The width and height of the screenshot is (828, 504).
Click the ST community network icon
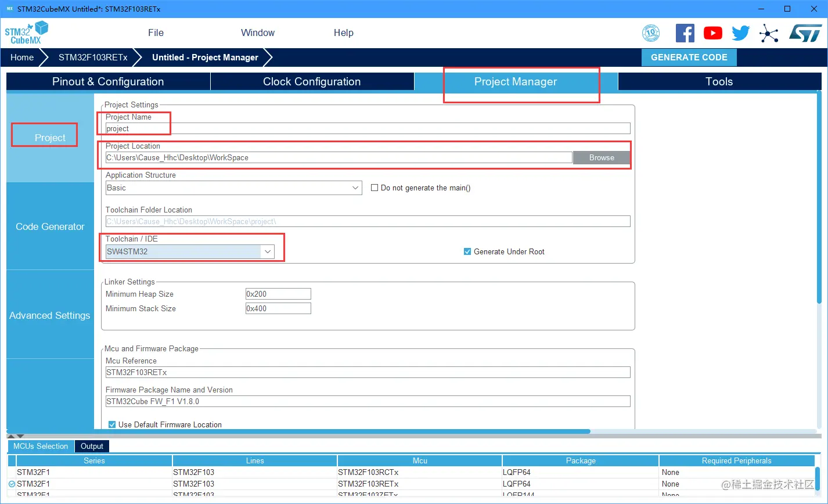pos(769,33)
